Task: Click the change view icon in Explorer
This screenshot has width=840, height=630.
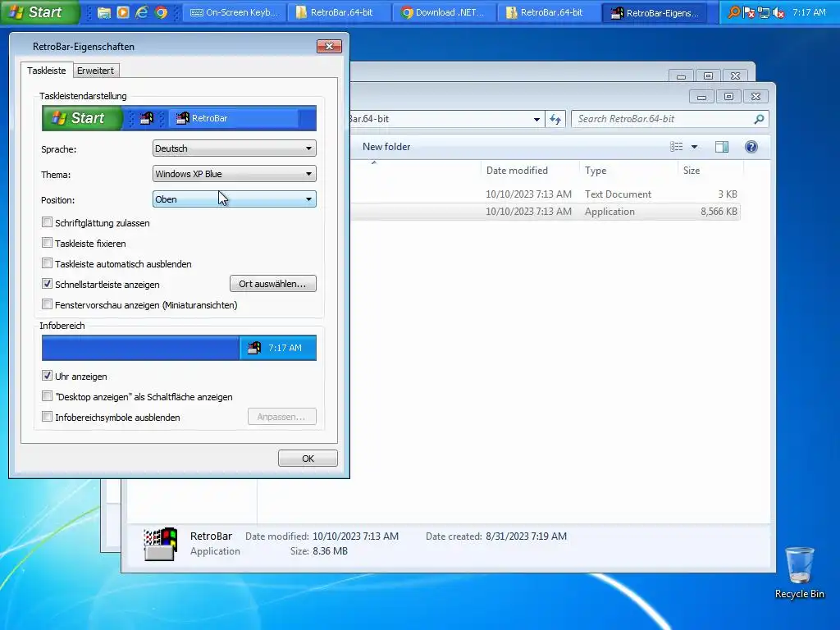Action: click(677, 147)
